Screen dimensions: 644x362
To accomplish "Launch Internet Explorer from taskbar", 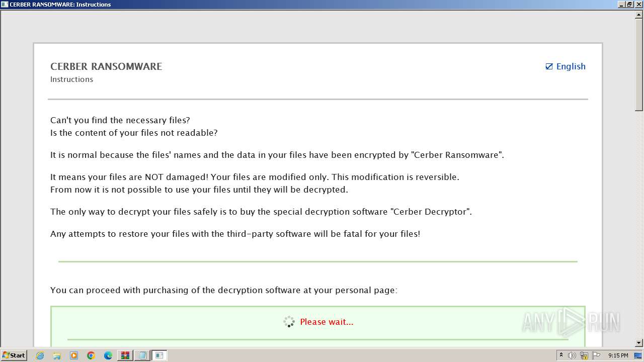I will click(x=40, y=355).
